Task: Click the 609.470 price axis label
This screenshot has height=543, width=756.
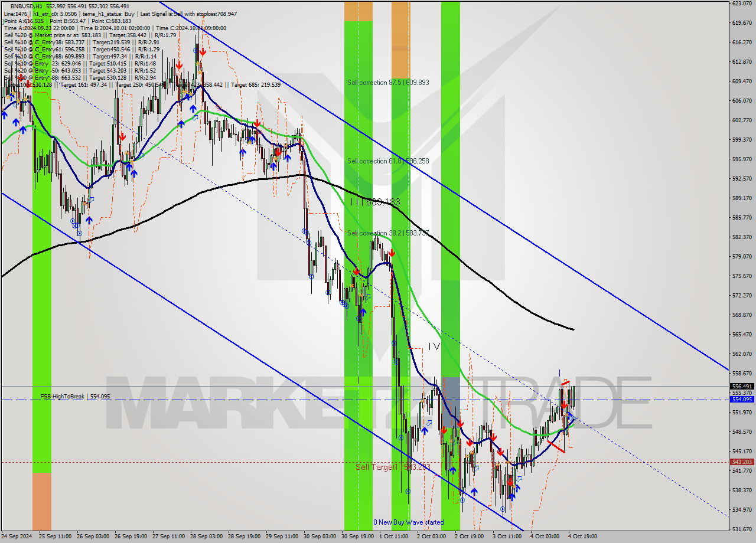Action: click(x=742, y=81)
